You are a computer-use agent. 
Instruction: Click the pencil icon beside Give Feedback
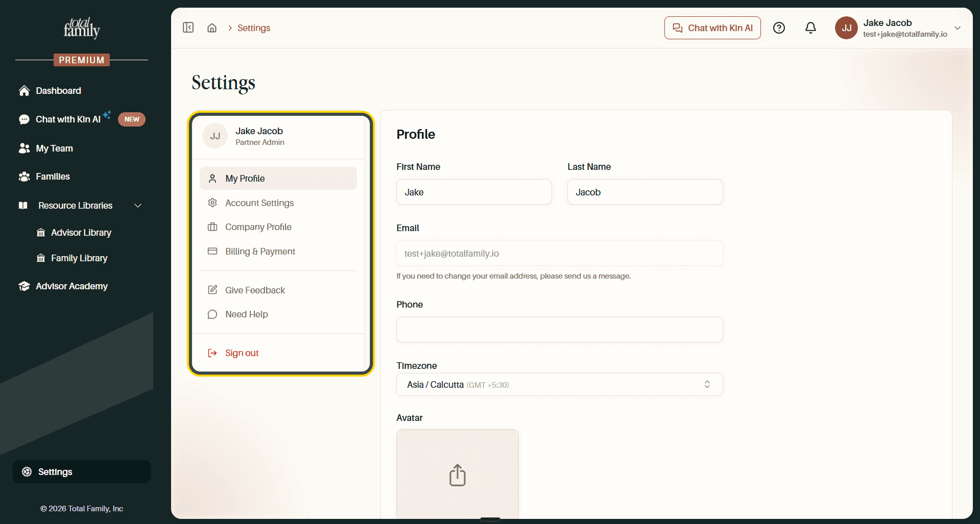pyautogui.click(x=212, y=290)
